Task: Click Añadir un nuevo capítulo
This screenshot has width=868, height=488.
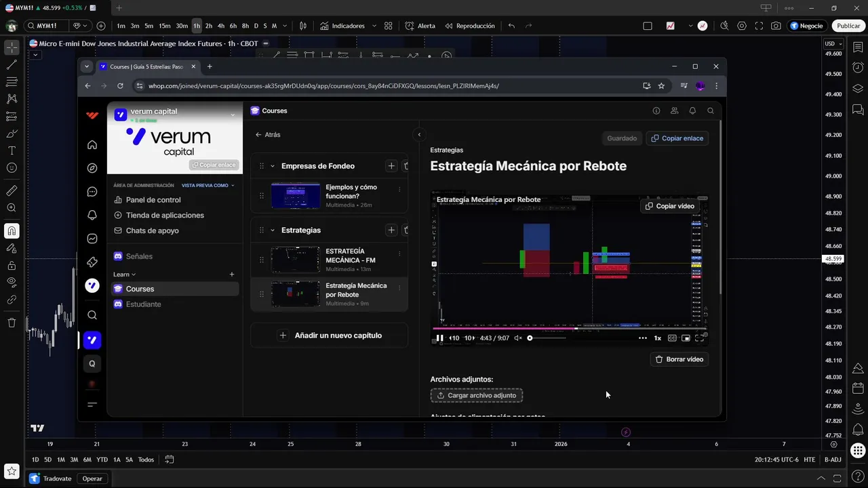Action: (330, 335)
